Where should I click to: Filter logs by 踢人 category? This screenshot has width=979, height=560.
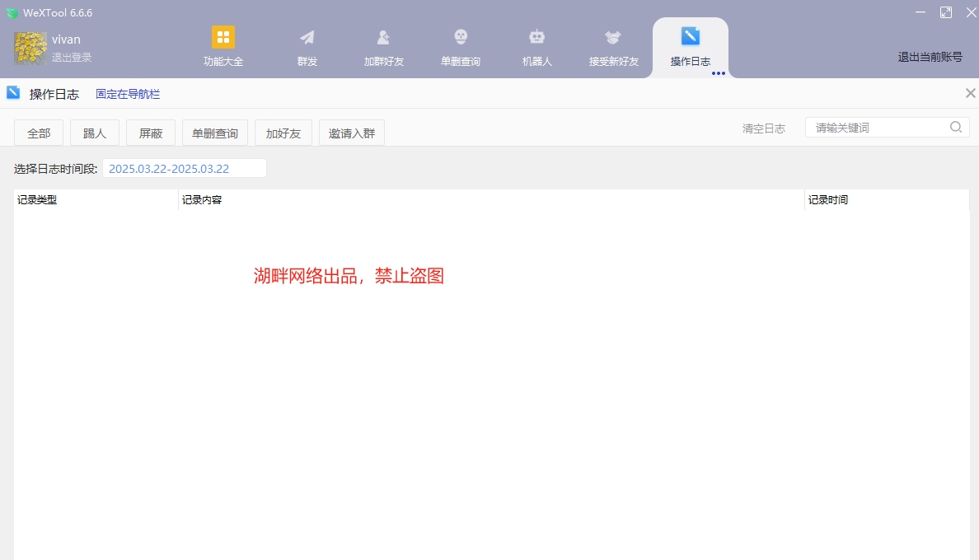tap(94, 132)
